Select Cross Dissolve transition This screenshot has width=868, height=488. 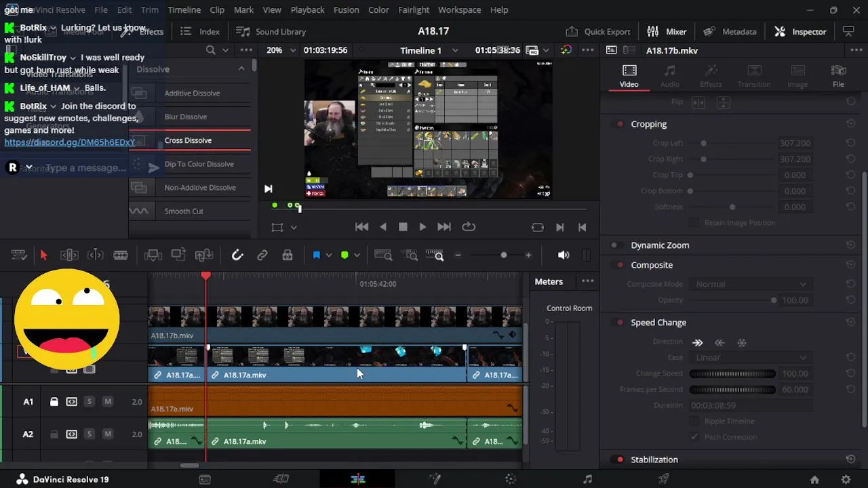click(190, 140)
